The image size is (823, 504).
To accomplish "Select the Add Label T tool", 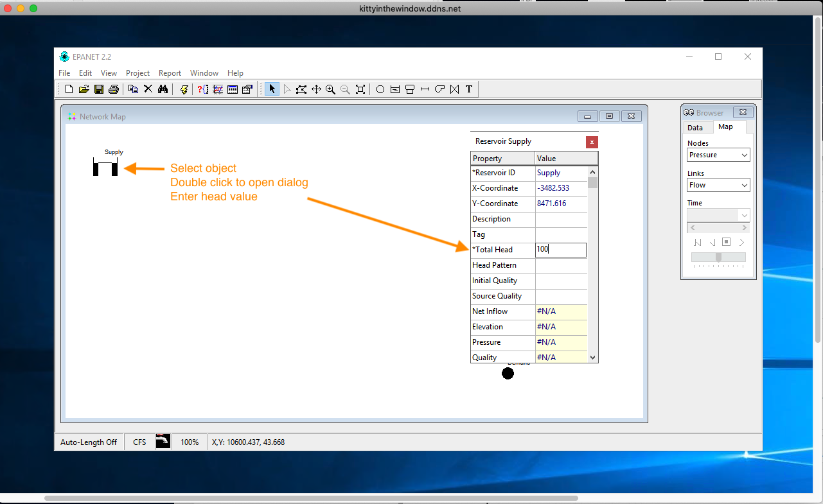I will (469, 89).
